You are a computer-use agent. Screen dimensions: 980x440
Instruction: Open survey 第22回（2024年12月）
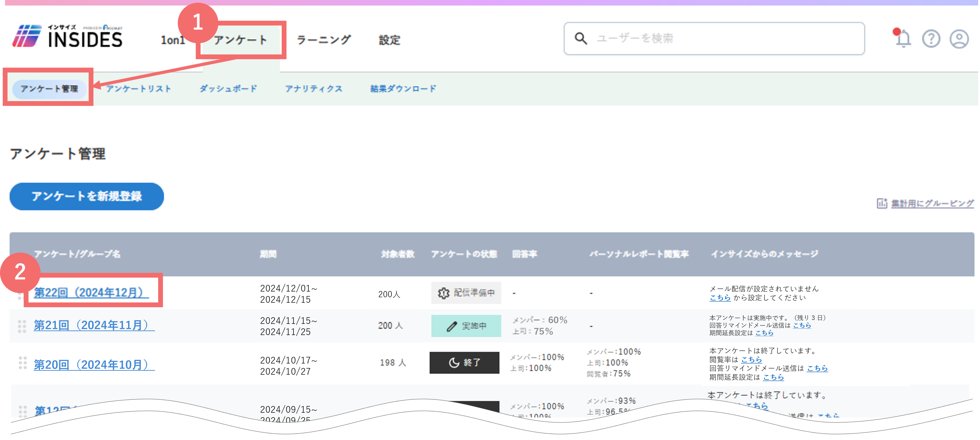[91, 292]
